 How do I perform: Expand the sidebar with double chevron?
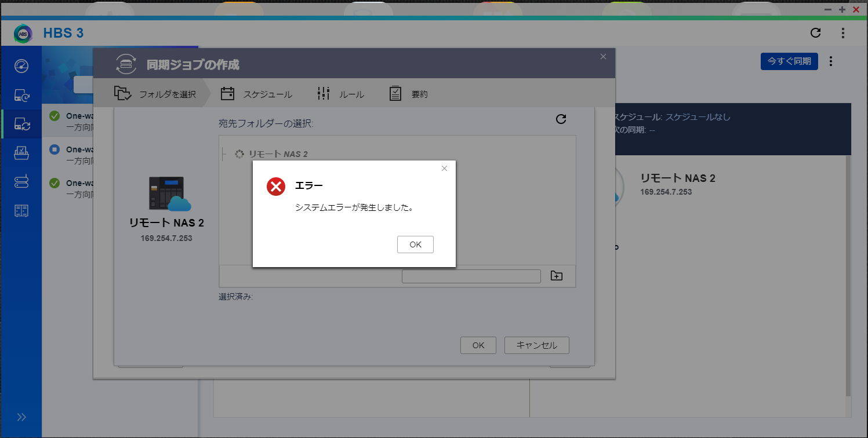coord(21,417)
